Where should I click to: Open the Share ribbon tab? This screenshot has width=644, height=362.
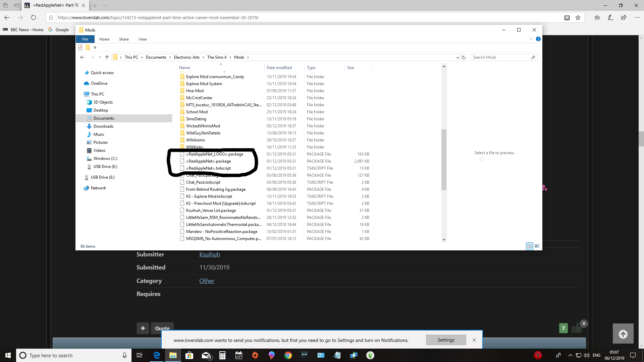124,39
